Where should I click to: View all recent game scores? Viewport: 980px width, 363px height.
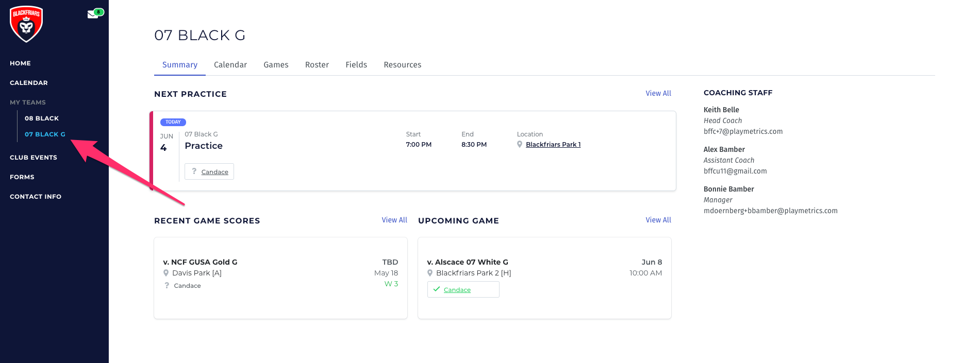pyautogui.click(x=394, y=220)
